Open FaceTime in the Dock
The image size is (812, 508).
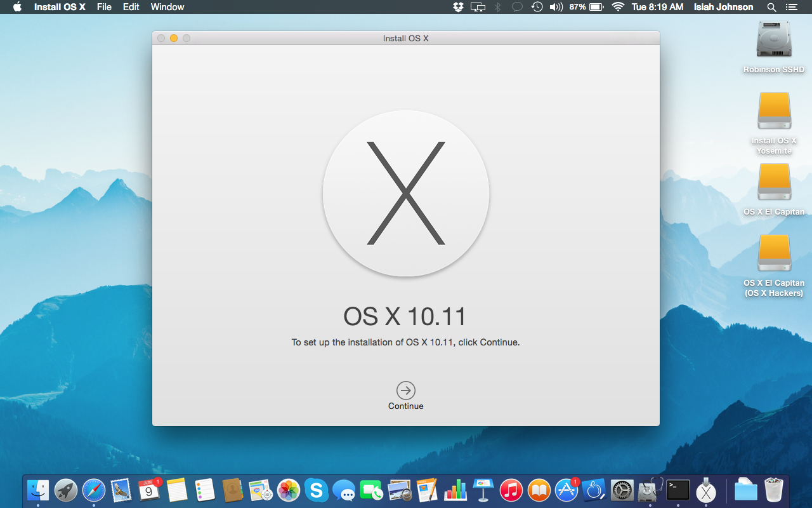coord(372,490)
